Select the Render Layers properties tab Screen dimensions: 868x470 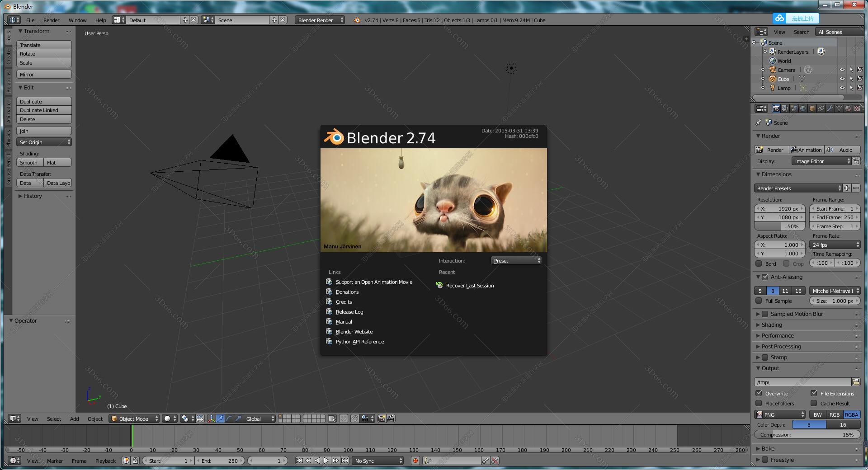click(785, 109)
